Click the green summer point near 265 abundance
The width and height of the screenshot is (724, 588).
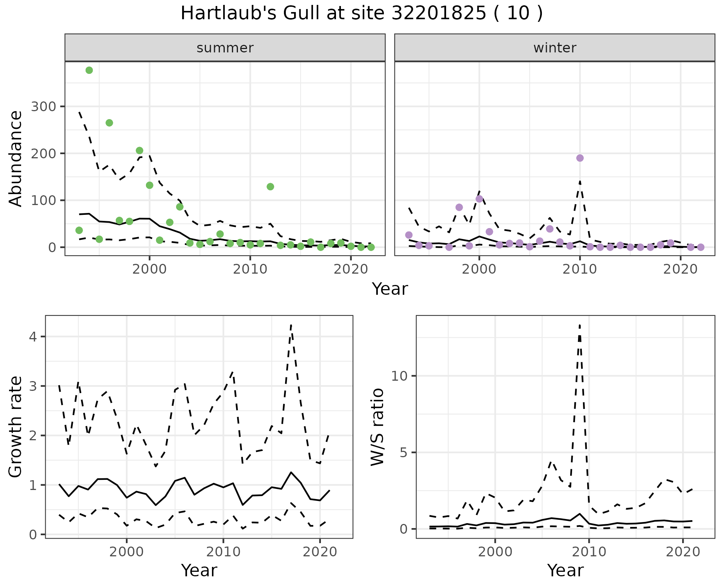(109, 123)
